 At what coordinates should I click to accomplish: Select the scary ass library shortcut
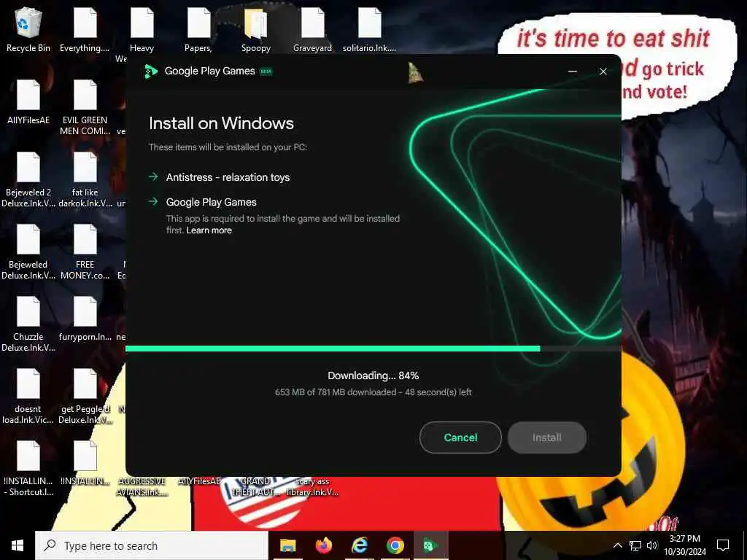pos(312,486)
